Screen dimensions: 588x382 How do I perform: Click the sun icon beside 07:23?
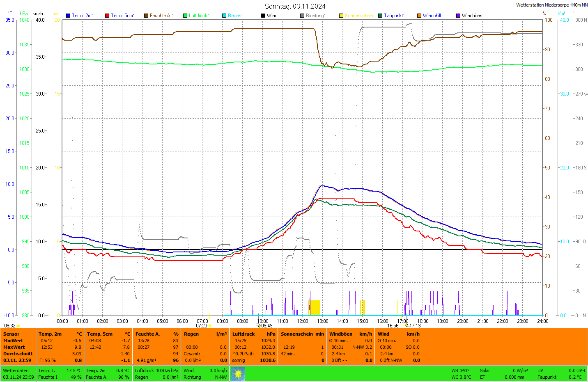pyautogui.click(x=210, y=326)
